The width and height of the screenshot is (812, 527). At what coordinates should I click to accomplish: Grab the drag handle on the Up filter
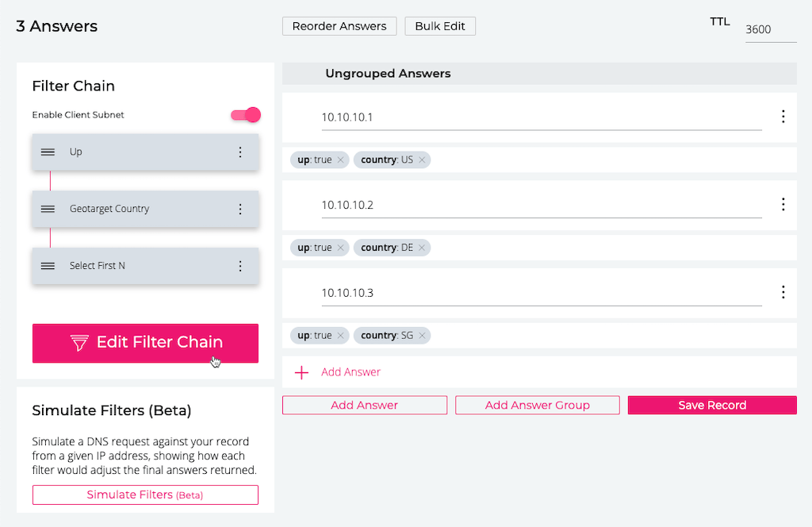(x=48, y=152)
